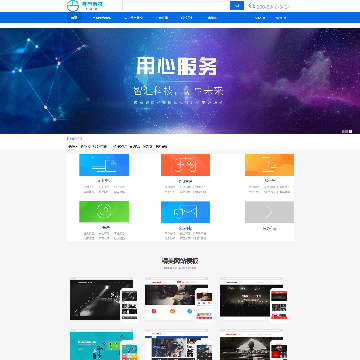Open the teal illustrated template thumbnail
This screenshot has height=360, width=360.
tap(103, 345)
